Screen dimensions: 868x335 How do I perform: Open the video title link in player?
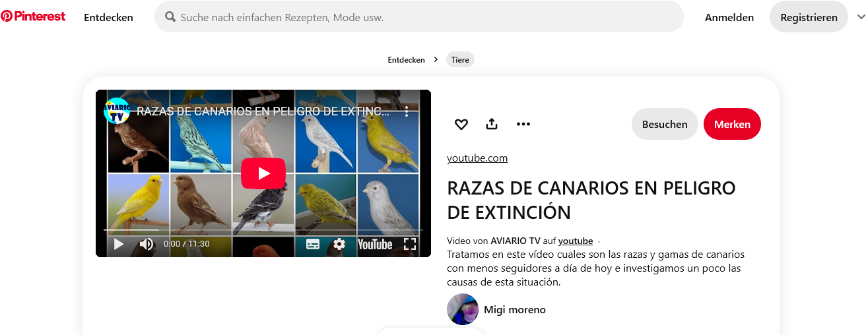pos(263,111)
